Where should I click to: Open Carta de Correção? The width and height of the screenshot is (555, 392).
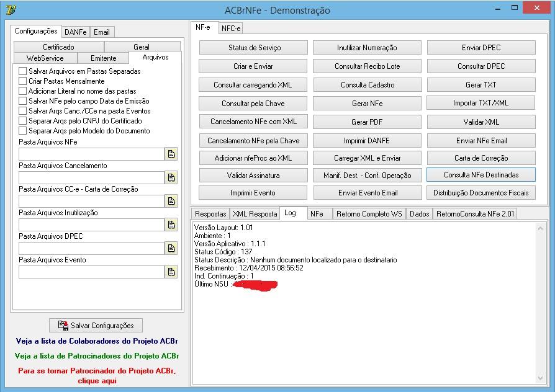click(481, 158)
